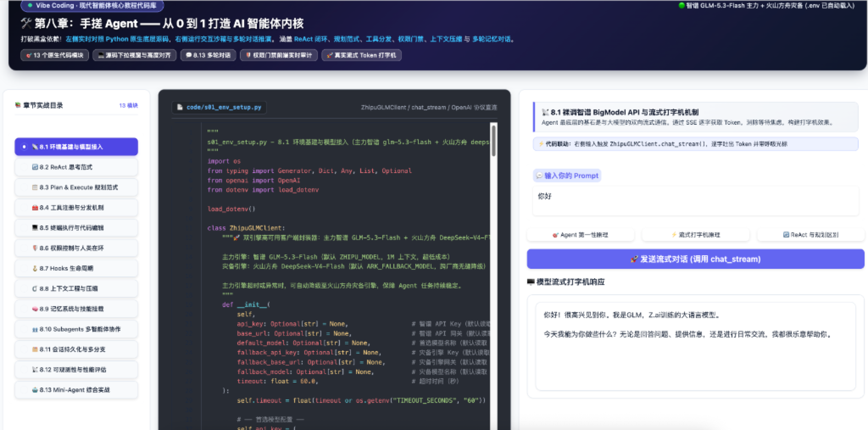Click the 源码下拉视窗与高度对齐 badge
This screenshot has width=868, height=430.
click(x=134, y=55)
